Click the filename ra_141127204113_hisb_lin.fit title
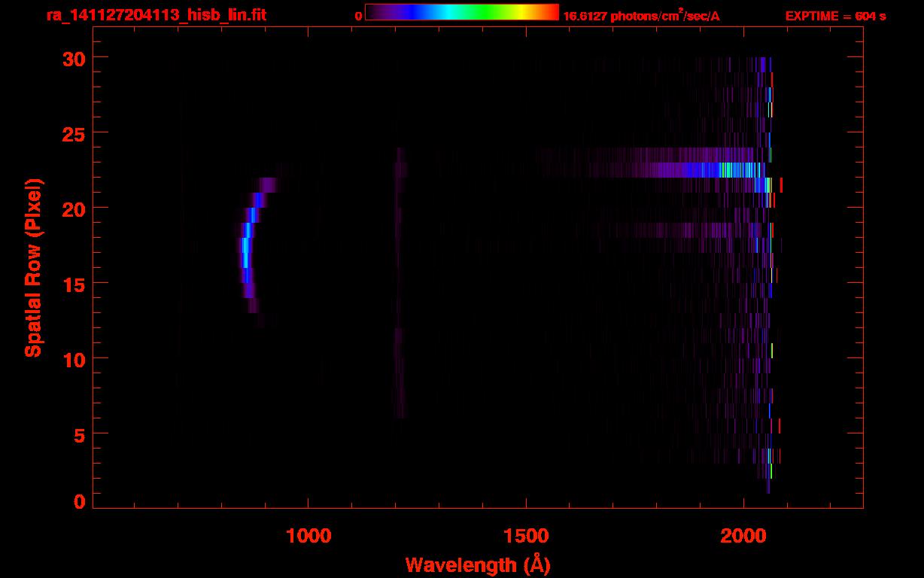The width and height of the screenshot is (924, 578). pos(157,15)
